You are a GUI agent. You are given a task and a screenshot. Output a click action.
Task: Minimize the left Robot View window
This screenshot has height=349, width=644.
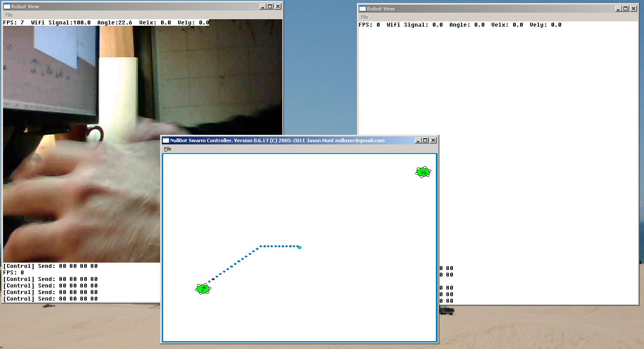[x=263, y=7]
